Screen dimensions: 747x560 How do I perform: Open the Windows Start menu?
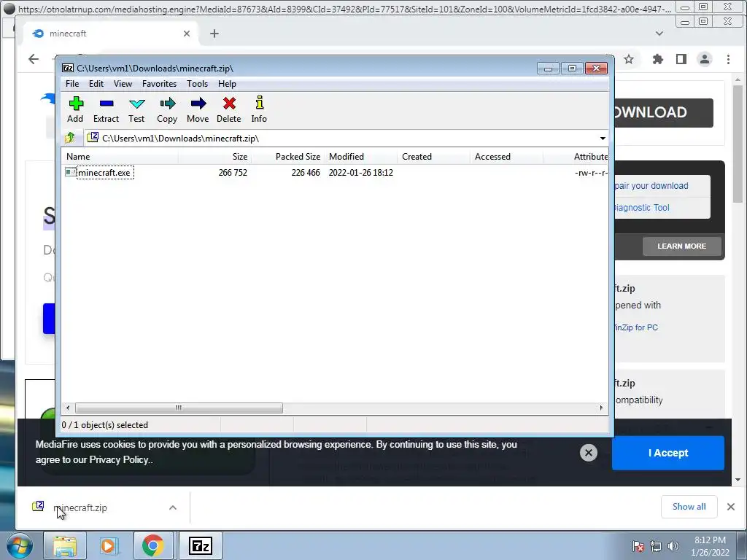point(19,545)
